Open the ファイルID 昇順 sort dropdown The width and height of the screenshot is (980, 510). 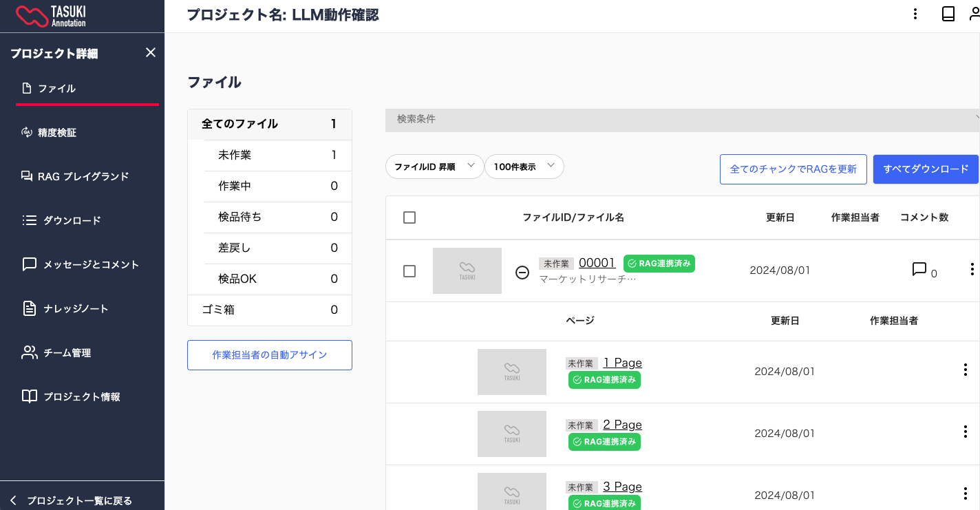(x=434, y=167)
